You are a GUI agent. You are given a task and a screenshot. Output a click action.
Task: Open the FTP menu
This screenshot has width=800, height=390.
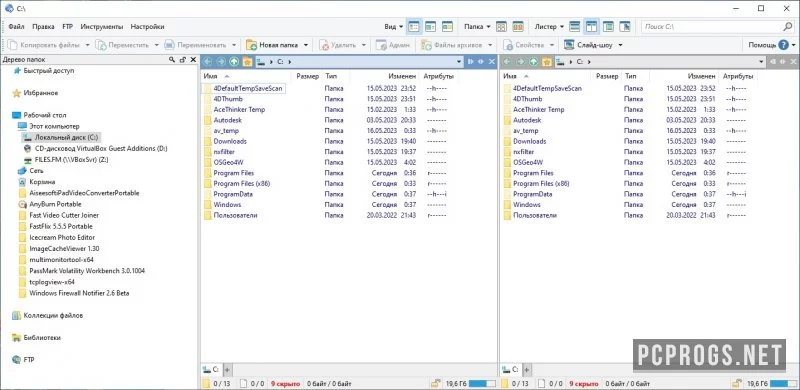click(67, 27)
